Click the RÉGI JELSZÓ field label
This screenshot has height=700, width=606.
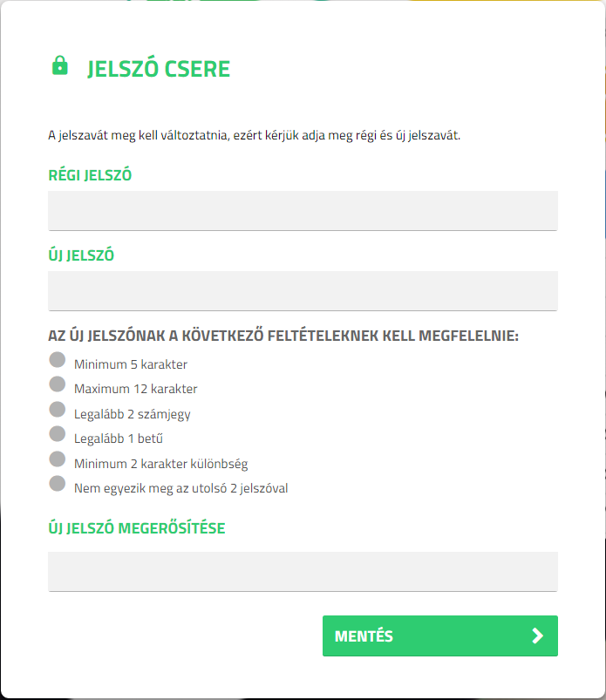90,175
